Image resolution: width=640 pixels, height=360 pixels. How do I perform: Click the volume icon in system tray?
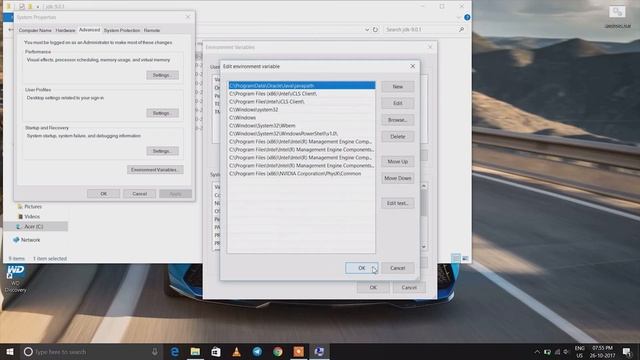pyautogui.click(x=566, y=351)
